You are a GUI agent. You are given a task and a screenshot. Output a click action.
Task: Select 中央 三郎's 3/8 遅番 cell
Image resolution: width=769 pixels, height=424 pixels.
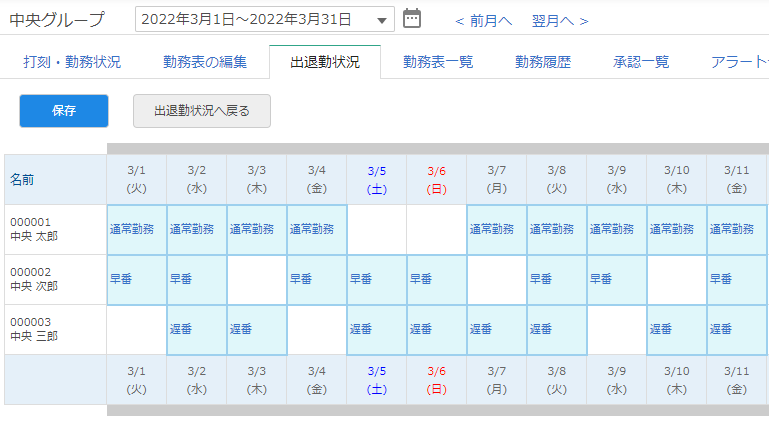coord(557,329)
